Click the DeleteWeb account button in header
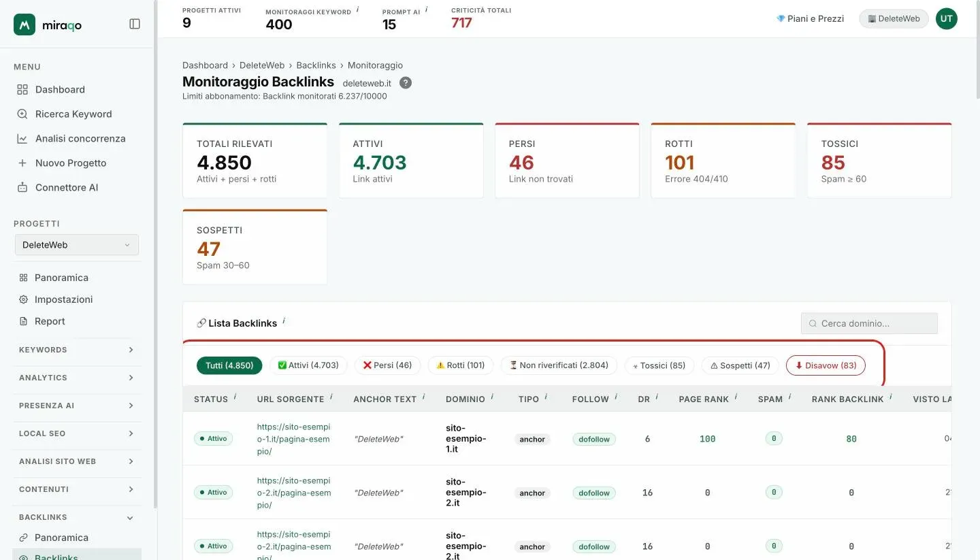Image resolution: width=980 pixels, height=560 pixels. (894, 18)
